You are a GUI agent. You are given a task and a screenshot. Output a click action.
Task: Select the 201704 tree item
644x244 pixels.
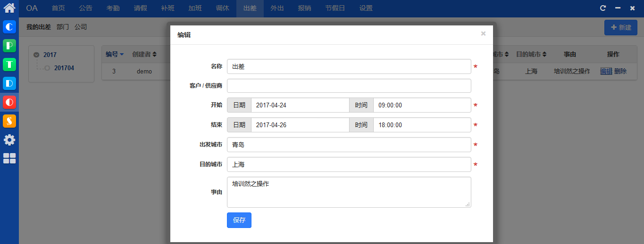(64, 68)
